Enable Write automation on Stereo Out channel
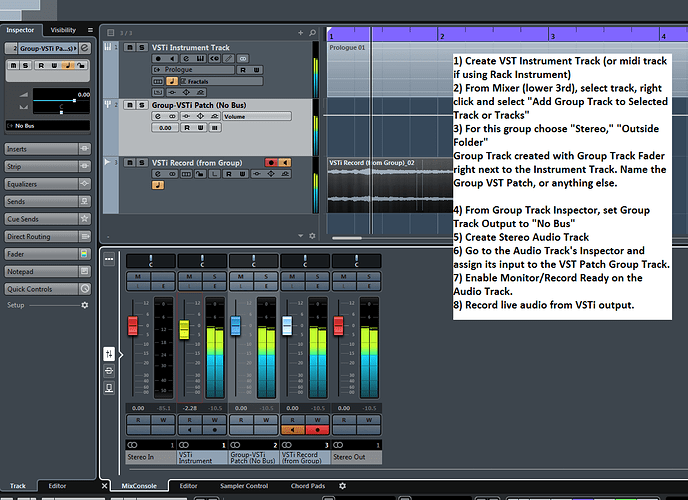Image resolution: width=688 pixels, height=500 pixels. tap(369, 420)
